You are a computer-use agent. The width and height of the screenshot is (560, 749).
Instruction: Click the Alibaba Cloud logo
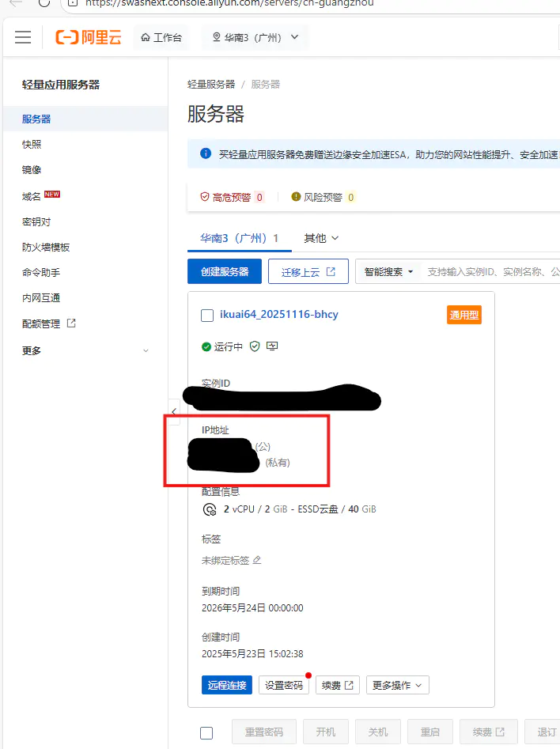89,37
